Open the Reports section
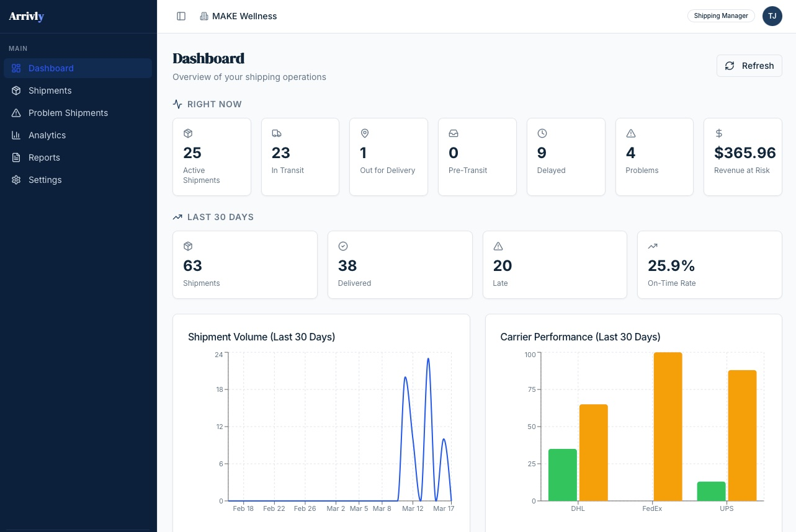 (x=78, y=157)
